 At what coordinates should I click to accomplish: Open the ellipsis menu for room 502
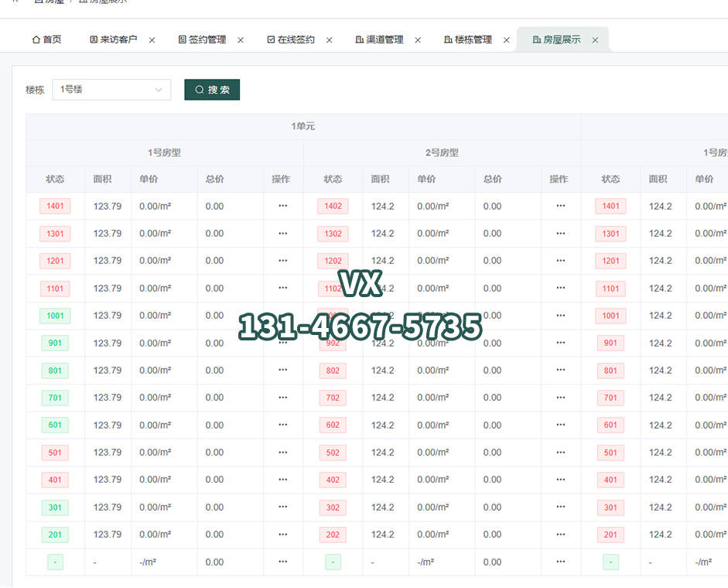coord(561,453)
